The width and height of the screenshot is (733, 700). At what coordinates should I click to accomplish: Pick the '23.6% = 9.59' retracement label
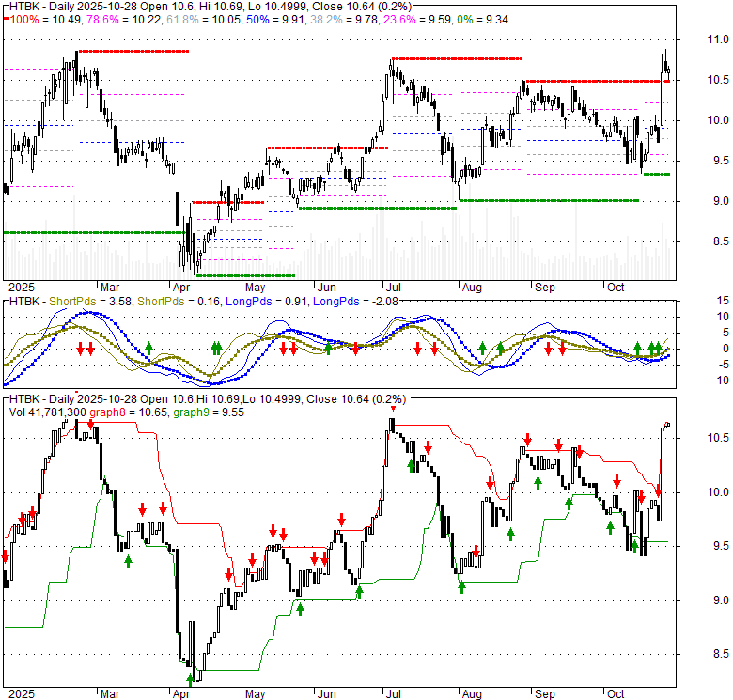pos(417,20)
